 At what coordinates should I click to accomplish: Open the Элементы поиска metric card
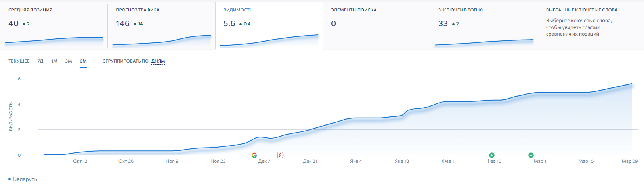coord(376,26)
